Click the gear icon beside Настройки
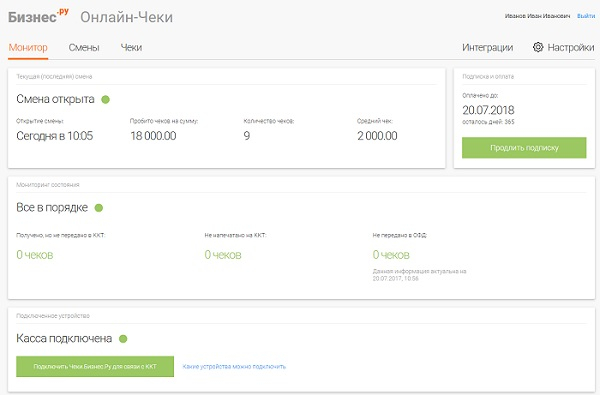 [x=538, y=47]
